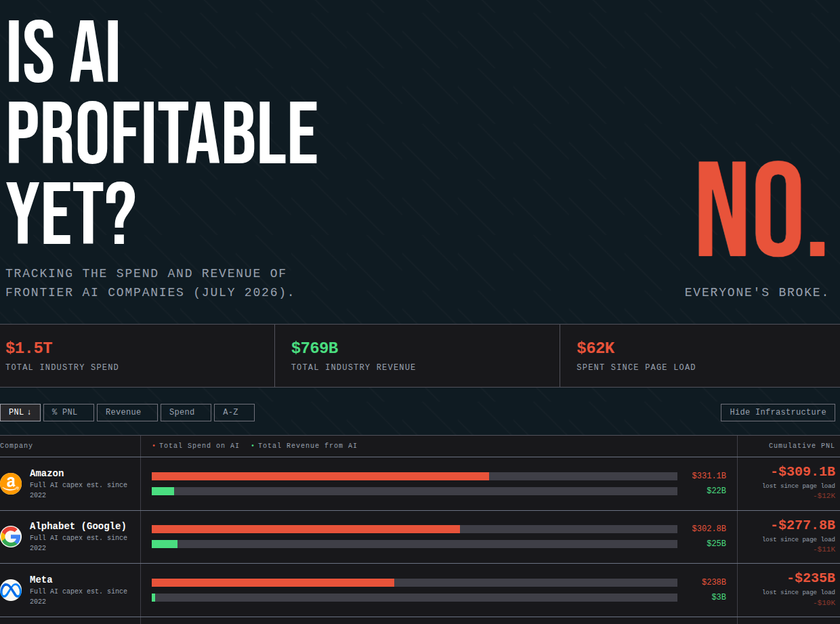Click the $62K spent since load figure
840x624 pixels.
[595, 348]
